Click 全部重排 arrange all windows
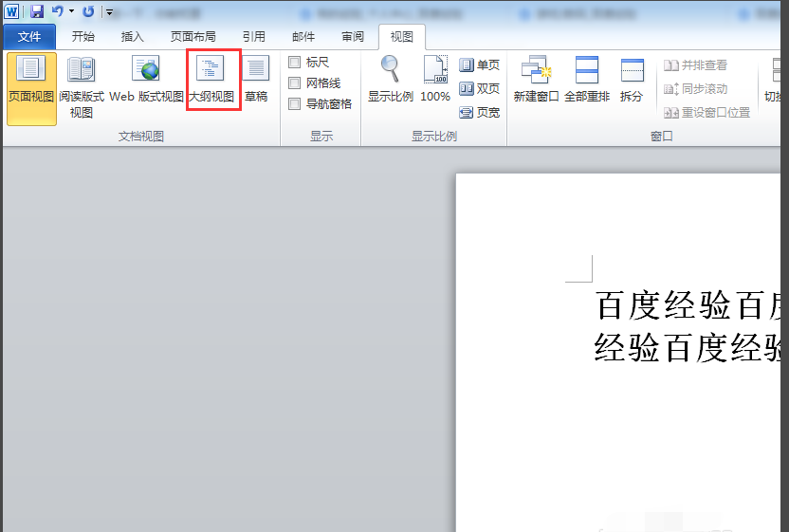This screenshot has height=532, width=789. 587,80
